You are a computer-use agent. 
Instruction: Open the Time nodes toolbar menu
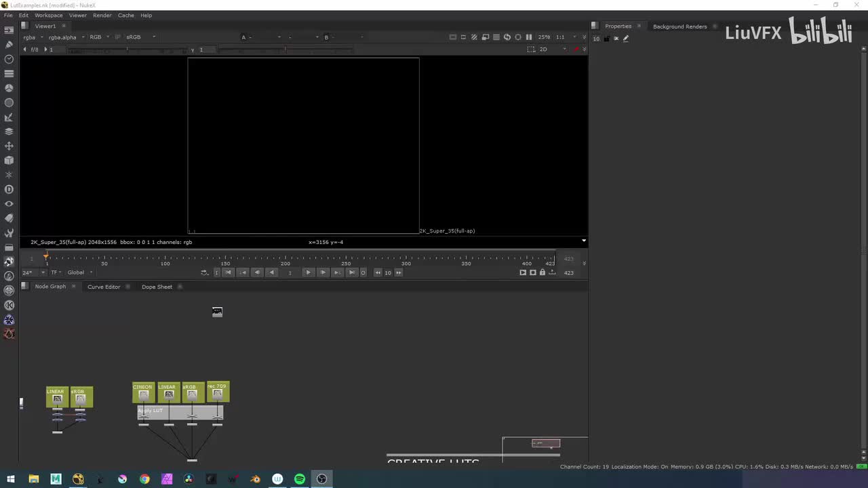pyautogui.click(x=9, y=59)
